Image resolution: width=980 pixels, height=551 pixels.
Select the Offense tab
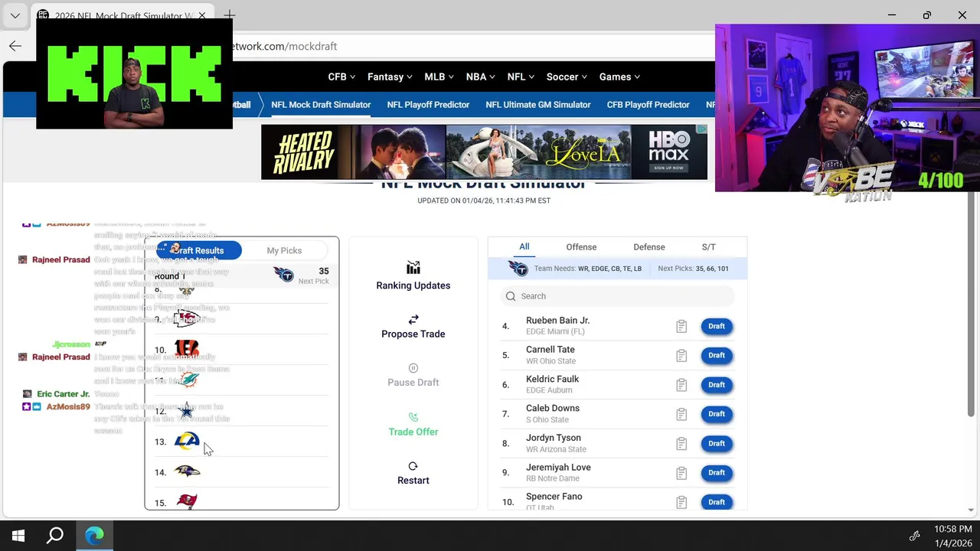click(x=581, y=246)
